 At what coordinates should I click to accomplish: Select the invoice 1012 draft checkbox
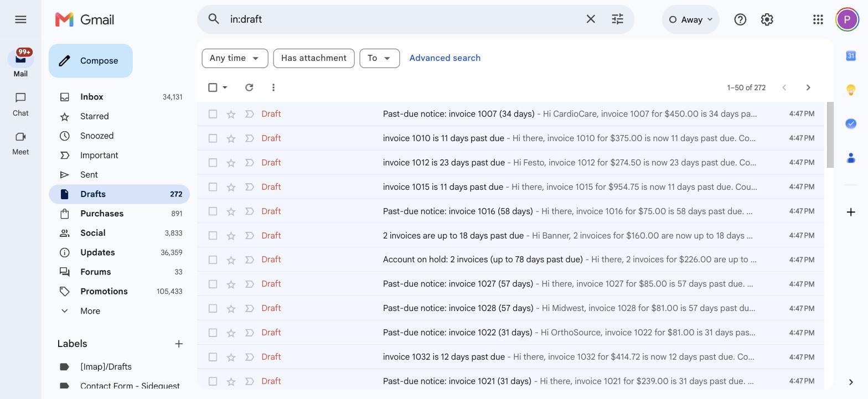pyautogui.click(x=213, y=163)
